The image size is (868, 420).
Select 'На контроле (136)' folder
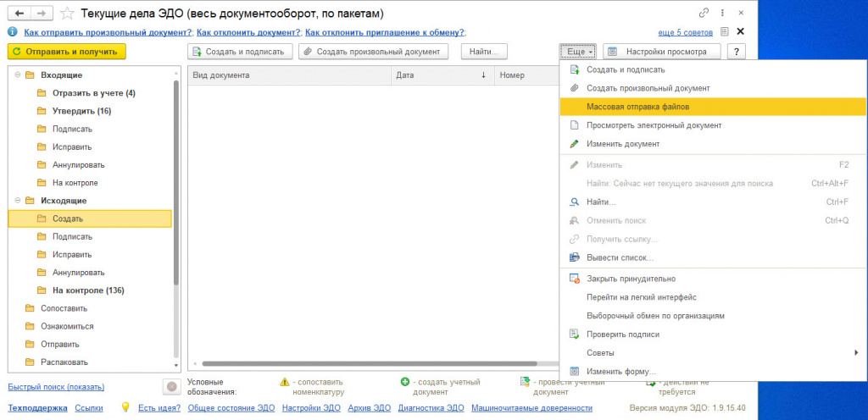[88, 290]
